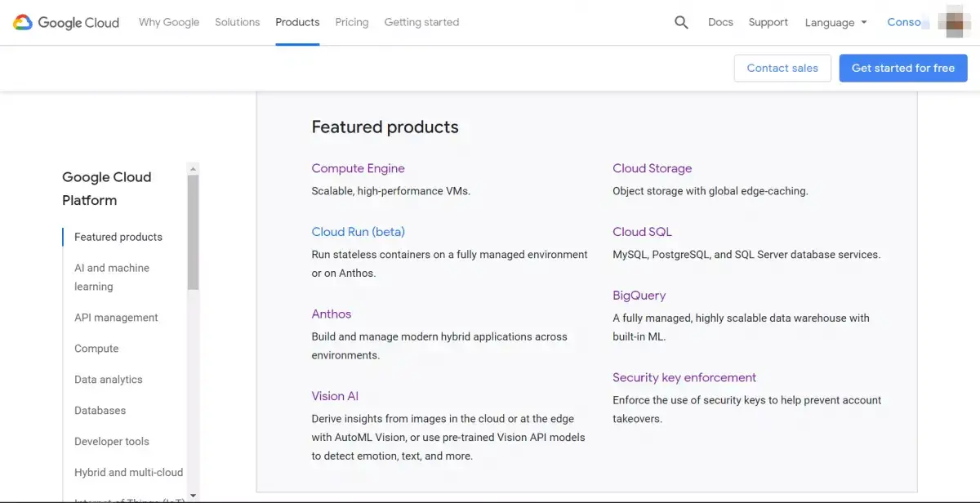The width and height of the screenshot is (980, 503).
Task: Expand the Language dropdown
Action: [x=835, y=22]
